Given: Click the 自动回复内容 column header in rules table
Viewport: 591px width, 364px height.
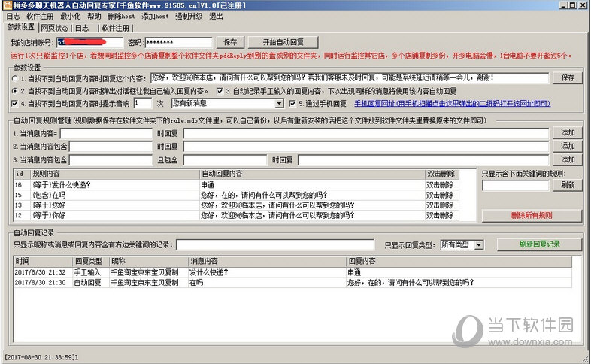Looking at the screenshot, I should [312, 174].
